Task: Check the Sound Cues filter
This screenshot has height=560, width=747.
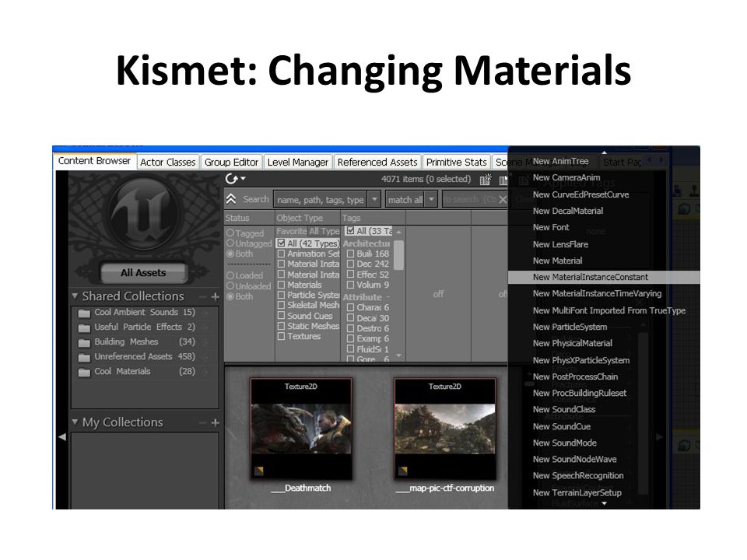Action: (281, 316)
